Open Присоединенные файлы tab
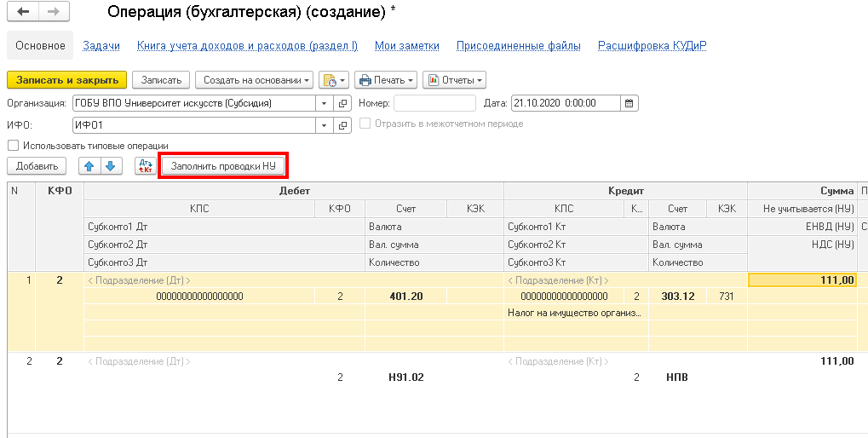This screenshot has width=868, height=438. click(519, 46)
